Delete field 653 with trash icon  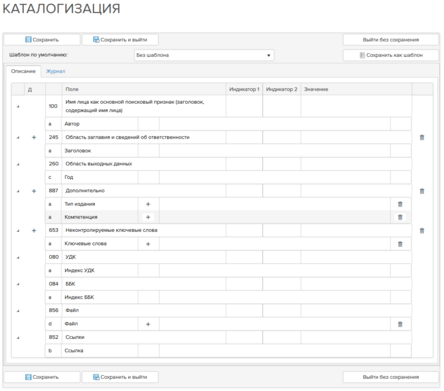pos(422,230)
